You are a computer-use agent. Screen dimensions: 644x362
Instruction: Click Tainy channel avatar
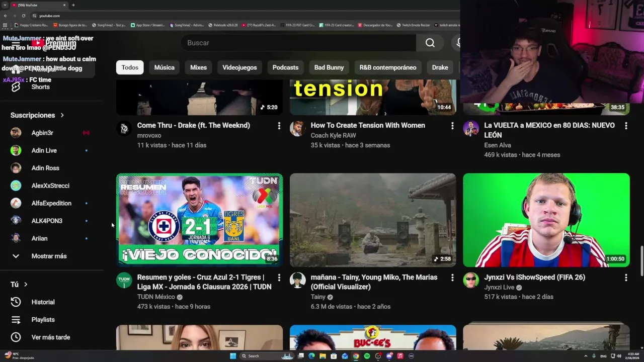[297, 280]
